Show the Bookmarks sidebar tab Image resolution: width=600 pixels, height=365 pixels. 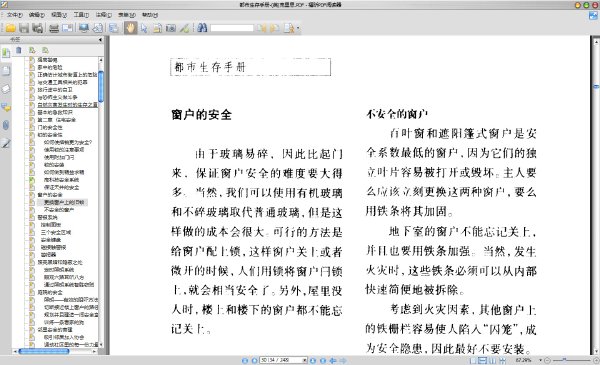click(x=6, y=53)
